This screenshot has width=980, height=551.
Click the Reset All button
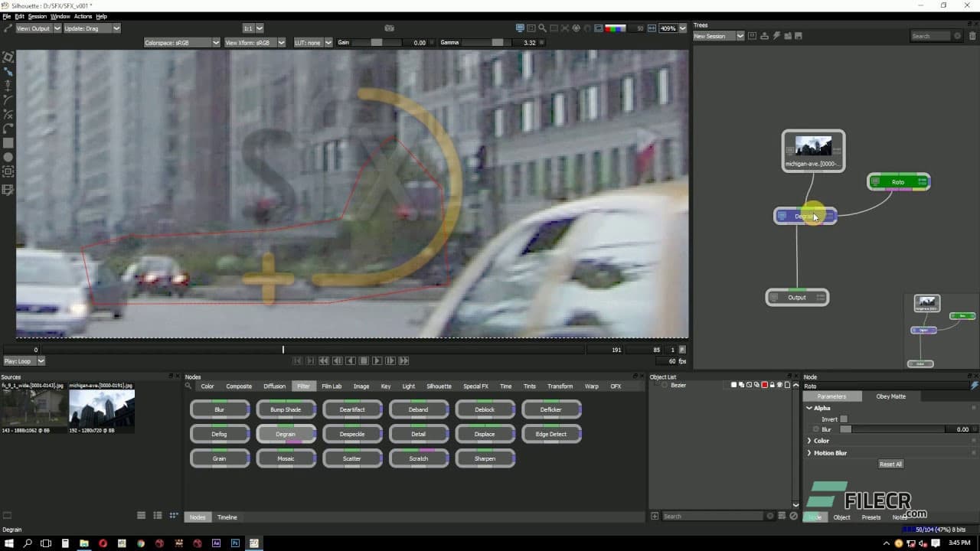click(x=890, y=464)
